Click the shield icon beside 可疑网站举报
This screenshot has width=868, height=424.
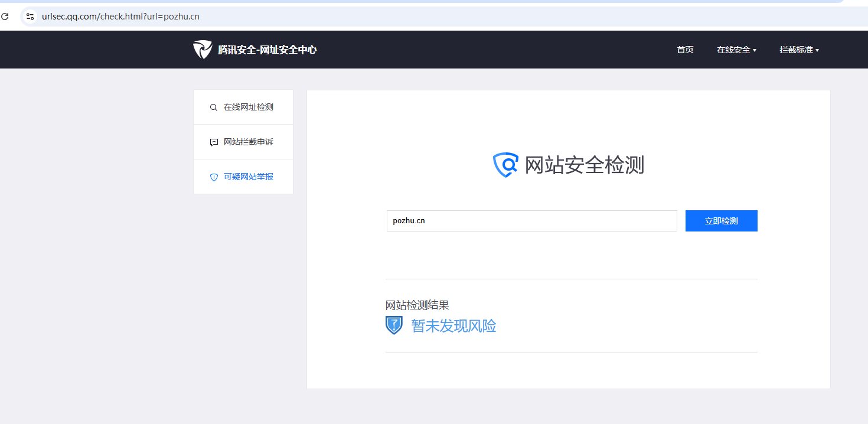tap(214, 177)
